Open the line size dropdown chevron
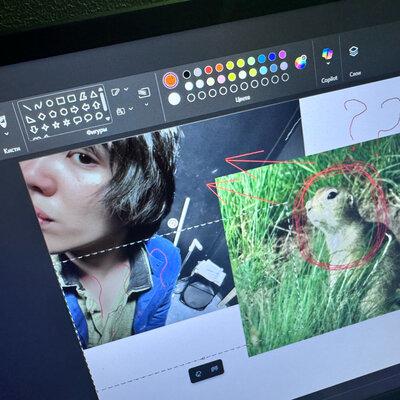 click(x=146, y=104)
